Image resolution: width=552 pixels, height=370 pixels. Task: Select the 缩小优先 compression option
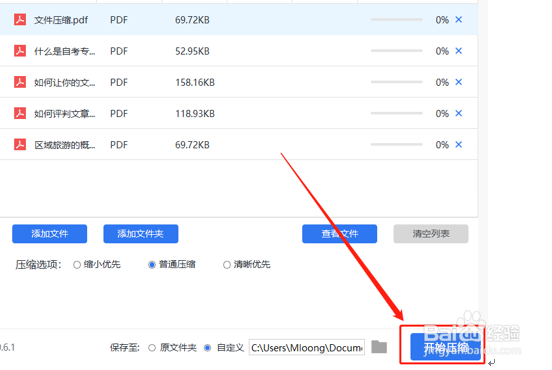(x=77, y=265)
